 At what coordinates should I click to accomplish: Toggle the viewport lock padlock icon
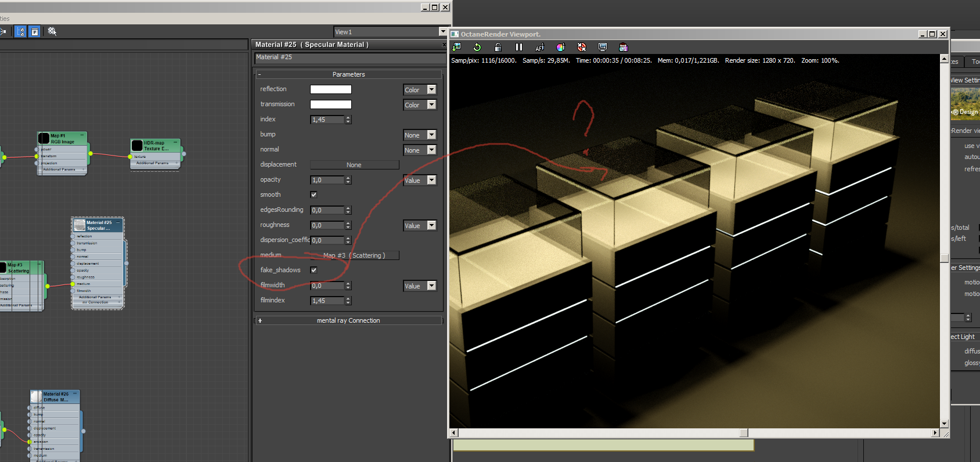point(498,47)
